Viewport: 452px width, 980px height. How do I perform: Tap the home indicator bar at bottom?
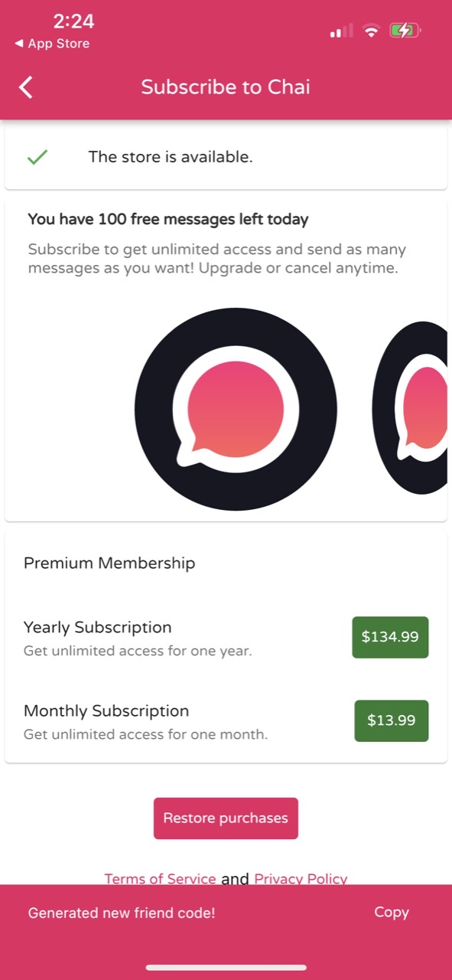(226, 966)
